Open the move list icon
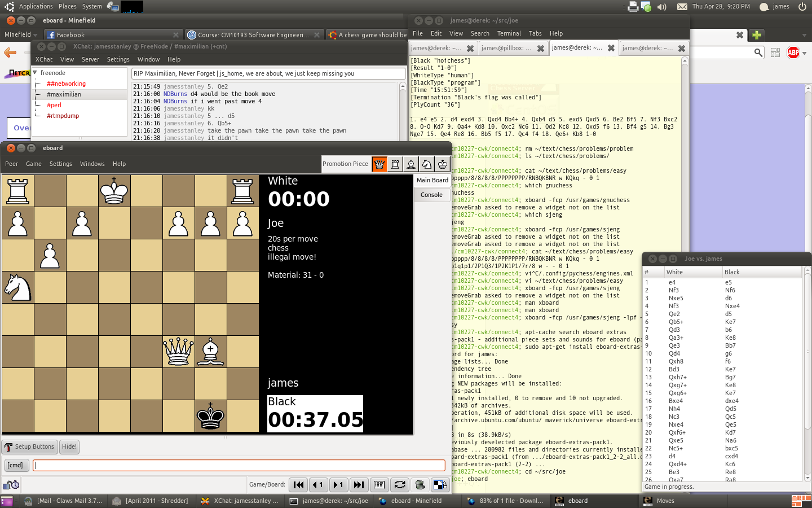 pyautogui.click(x=379, y=485)
